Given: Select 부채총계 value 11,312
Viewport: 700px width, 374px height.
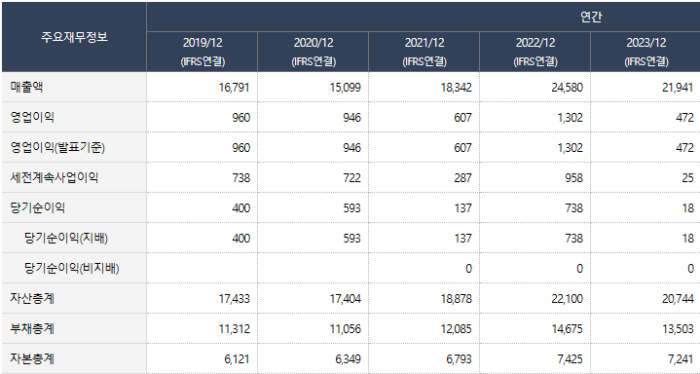Looking at the screenshot, I should click(x=234, y=329).
